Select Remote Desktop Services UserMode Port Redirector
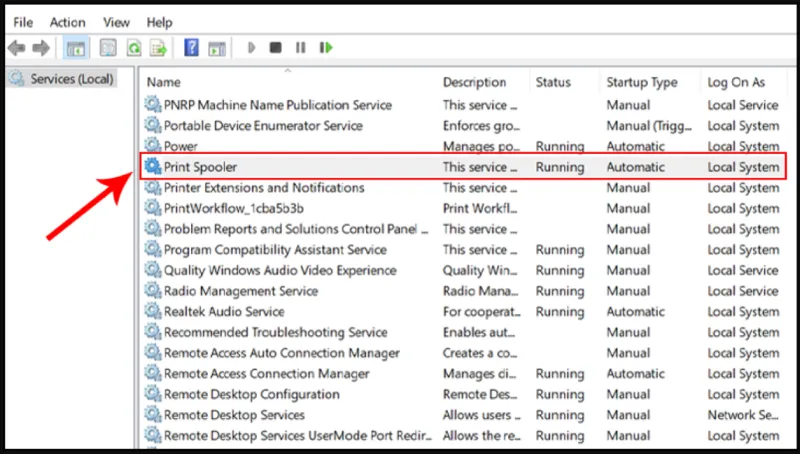The width and height of the screenshot is (800, 454). pyautogui.click(x=297, y=436)
